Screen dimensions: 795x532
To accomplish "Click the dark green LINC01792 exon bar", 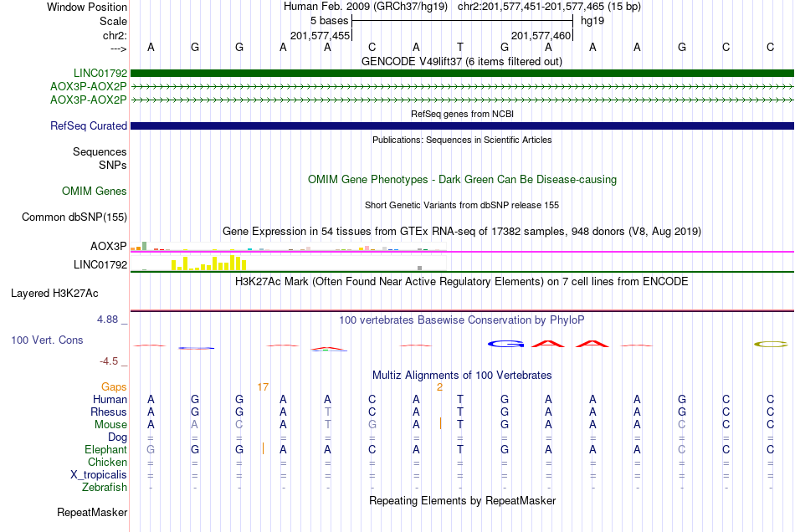I will (x=462, y=73).
